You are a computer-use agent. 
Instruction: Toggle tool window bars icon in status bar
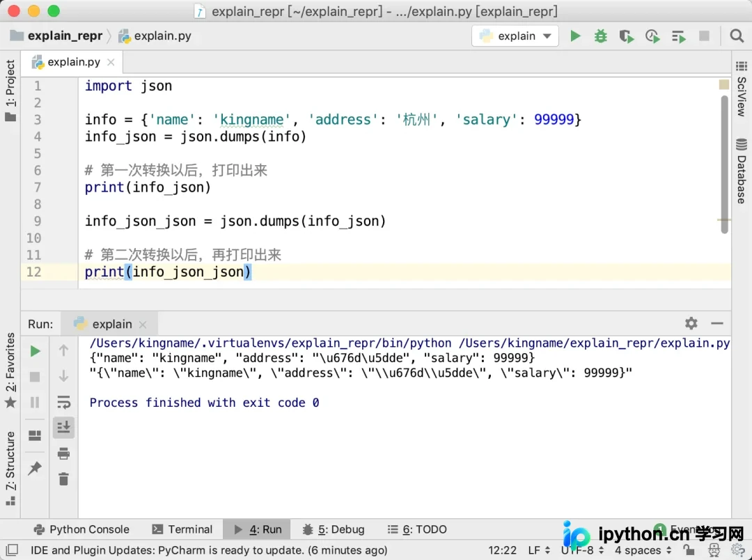(x=13, y=550)
